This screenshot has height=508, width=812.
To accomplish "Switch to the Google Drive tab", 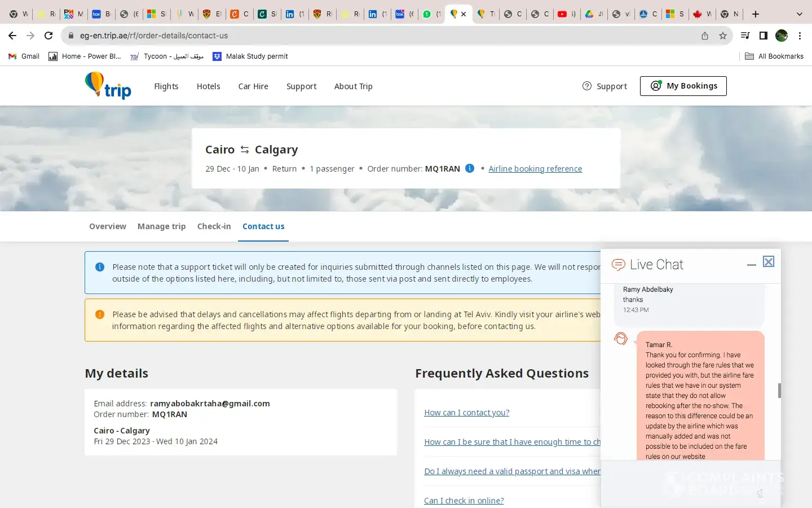I will tap(593, 14).
